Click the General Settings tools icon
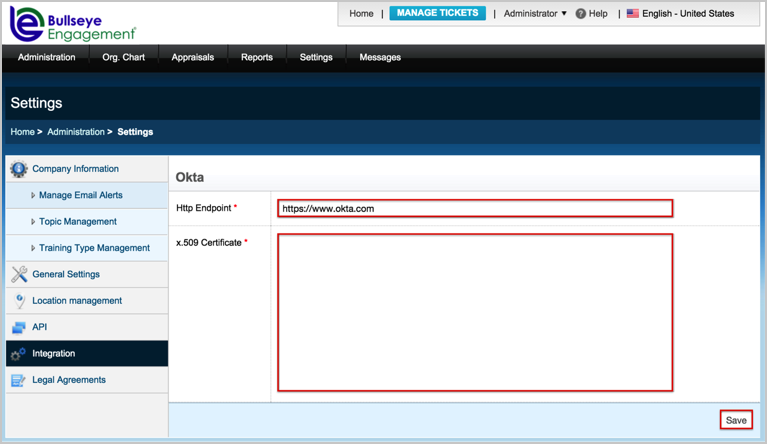The height and width of the screenshot is (444, 767). 18,274
